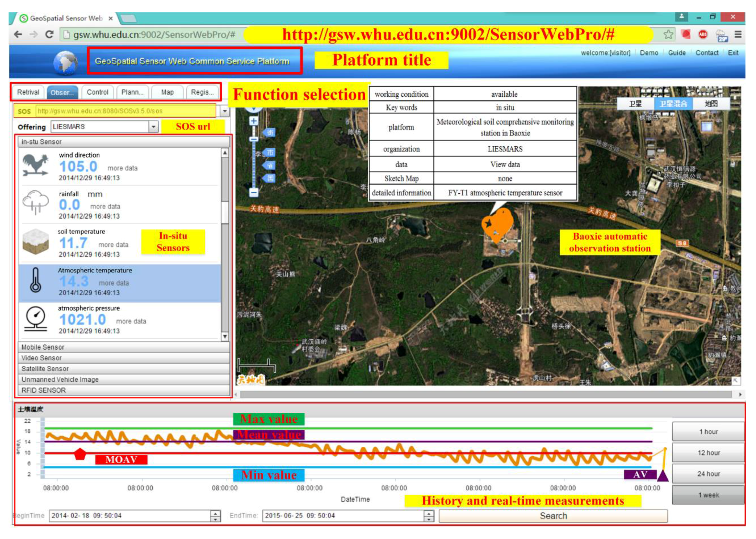756x539 pixels.
Task: Click the wind direction weathervane icon
Action: point(36,166)
